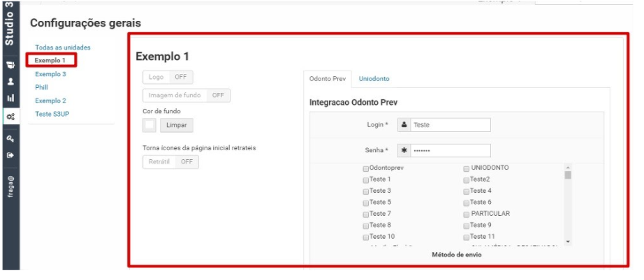Screen dimensions: 644x280
Task: Click the Configurações gerais heading
Action: [85, 24]
